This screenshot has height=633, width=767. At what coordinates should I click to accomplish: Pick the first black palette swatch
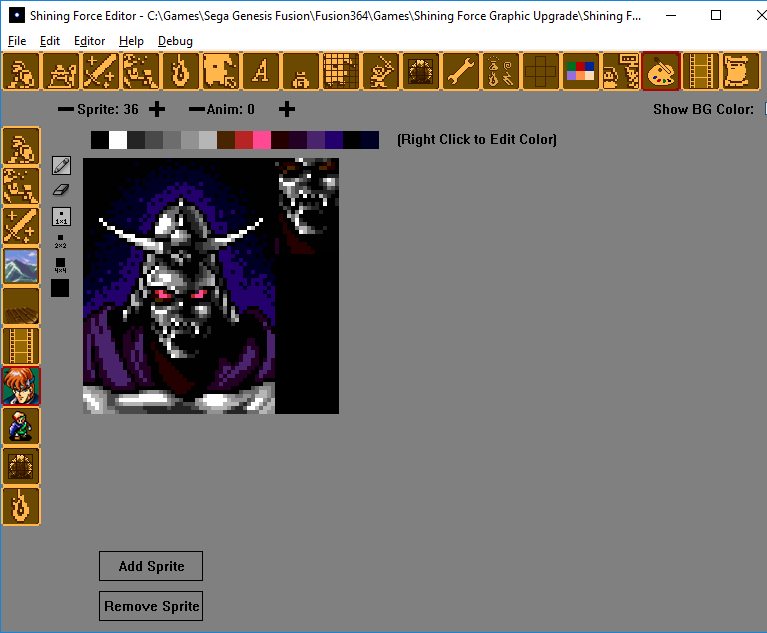tap(100, 140)
